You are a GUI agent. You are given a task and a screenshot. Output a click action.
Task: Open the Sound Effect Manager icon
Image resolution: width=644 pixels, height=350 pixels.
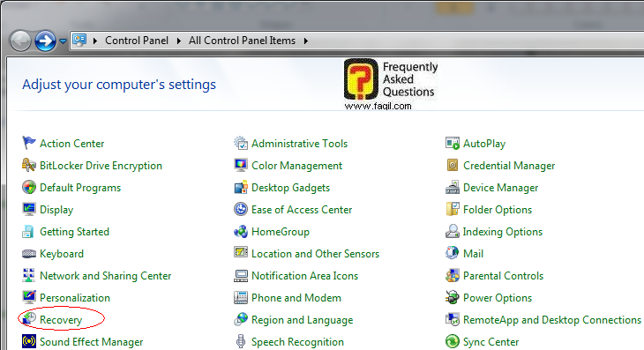(29, 342)
